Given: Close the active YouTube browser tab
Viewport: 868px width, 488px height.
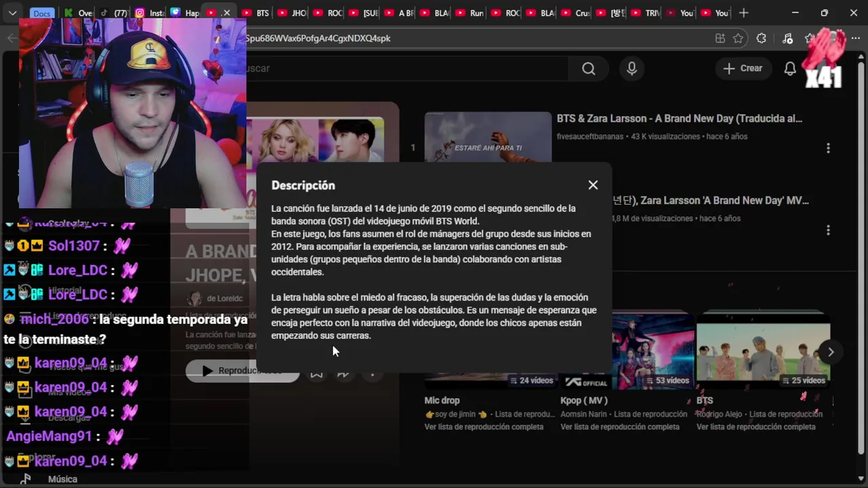Looking at the screenshot, I should (226, 13).
